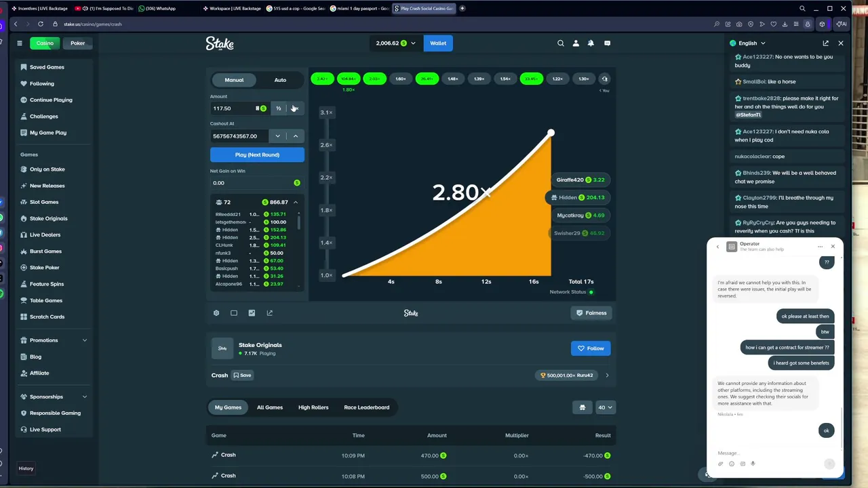Click the Operator chat conversation scrollbar
The height and width of the screenshot is (488, 868).
pos(842,427)
